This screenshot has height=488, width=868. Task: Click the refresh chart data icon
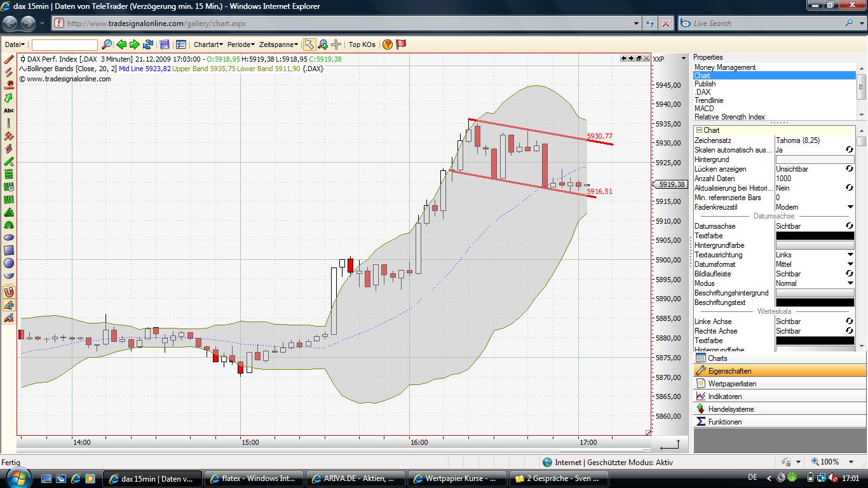[147, 44]
